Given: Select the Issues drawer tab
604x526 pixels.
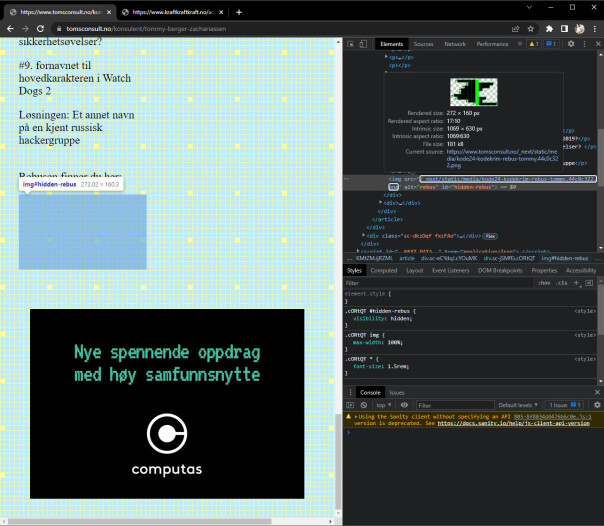Looking at the screenshot, I should pos(396,392).
